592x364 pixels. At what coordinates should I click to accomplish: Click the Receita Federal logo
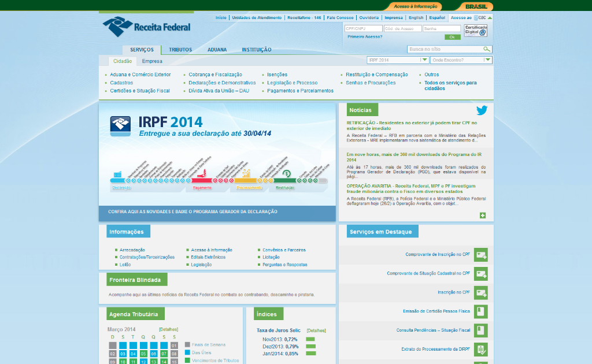click(146, 27)
